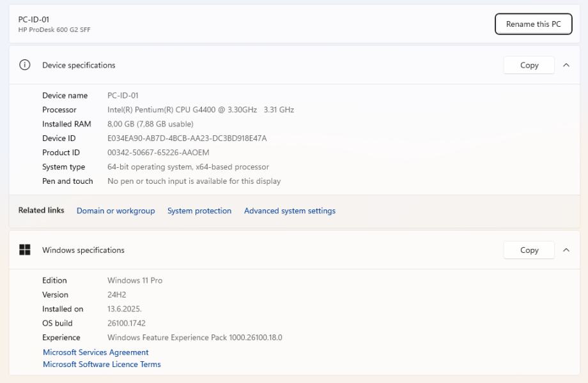588x383 pixels.
Task: Select the No pen or touch input text
Action: coord(194,181)
